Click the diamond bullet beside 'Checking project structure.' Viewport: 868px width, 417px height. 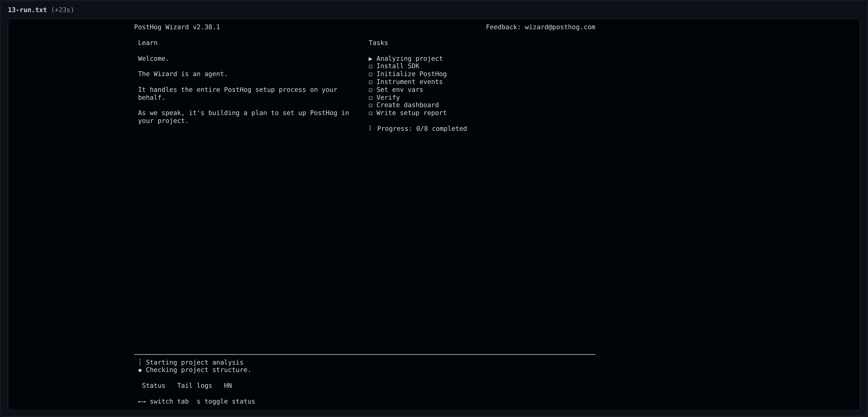tap(140, 370)
